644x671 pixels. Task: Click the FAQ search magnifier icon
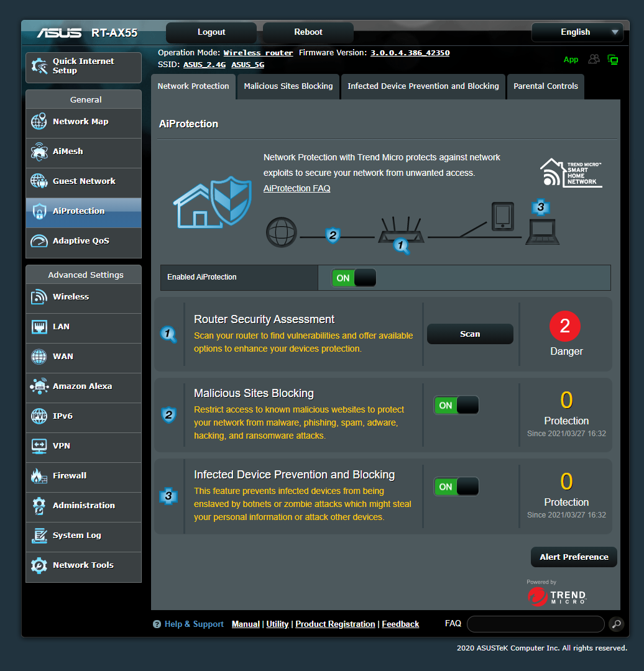tap(616, 624)
